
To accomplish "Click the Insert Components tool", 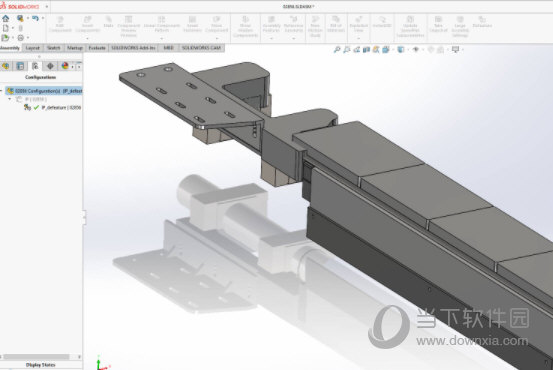I will pos(87,24).
